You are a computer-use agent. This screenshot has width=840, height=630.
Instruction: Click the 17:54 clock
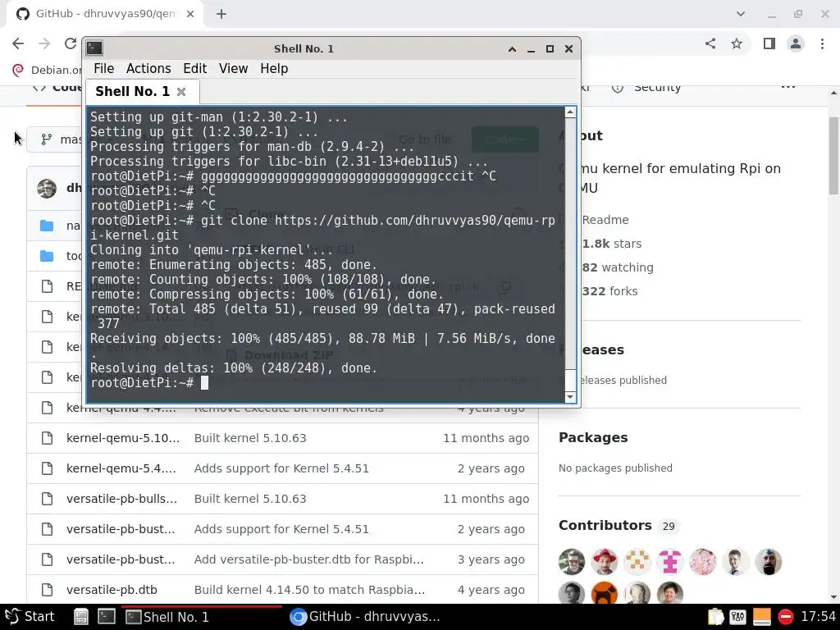click(x=818, y=617)
